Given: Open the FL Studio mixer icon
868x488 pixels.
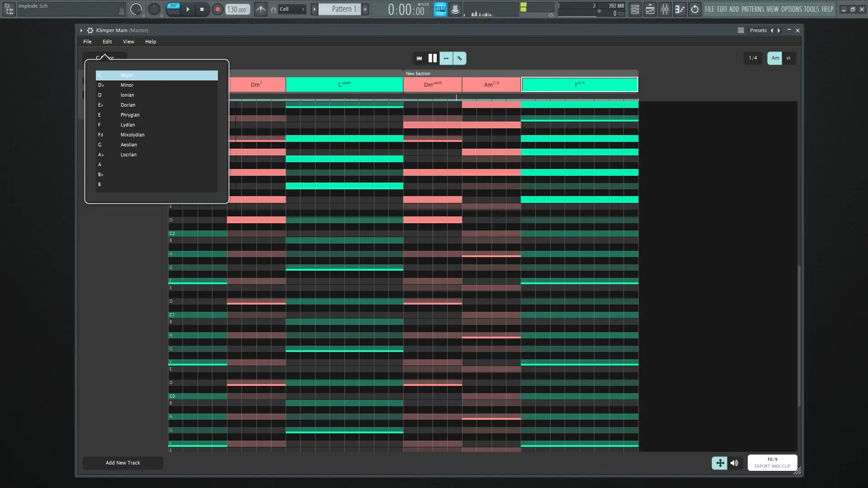Looking at the screenshot, I should click(665, 9).
